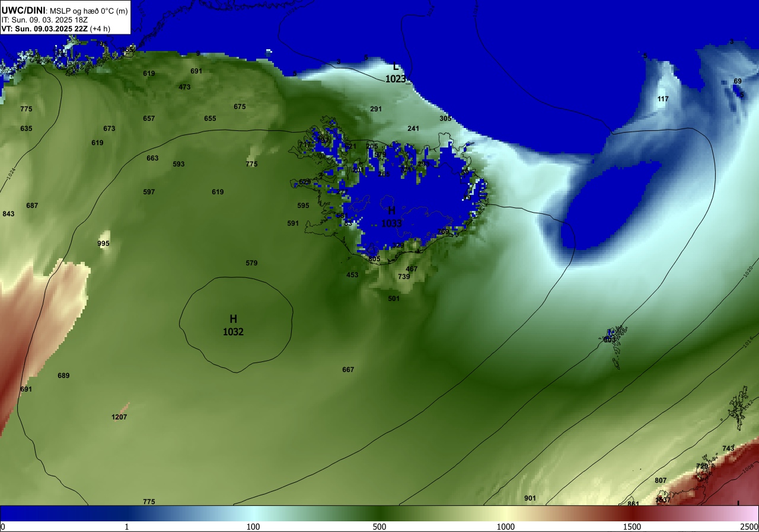The image size is (759, 532).
Task: Click the 743 height label
Action: click(728, 448)
